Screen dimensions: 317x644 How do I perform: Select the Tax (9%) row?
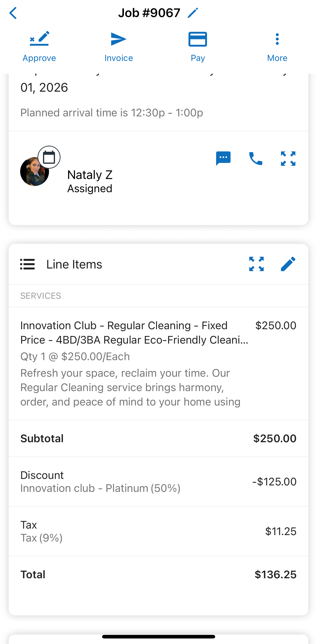pyautogui.click(x=158, y=531)
